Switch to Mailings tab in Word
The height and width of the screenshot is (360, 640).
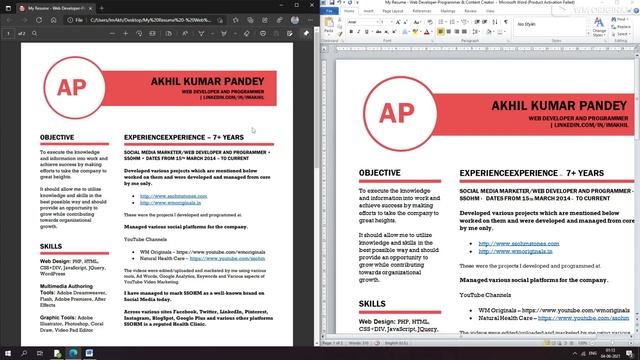coord(448,11)
